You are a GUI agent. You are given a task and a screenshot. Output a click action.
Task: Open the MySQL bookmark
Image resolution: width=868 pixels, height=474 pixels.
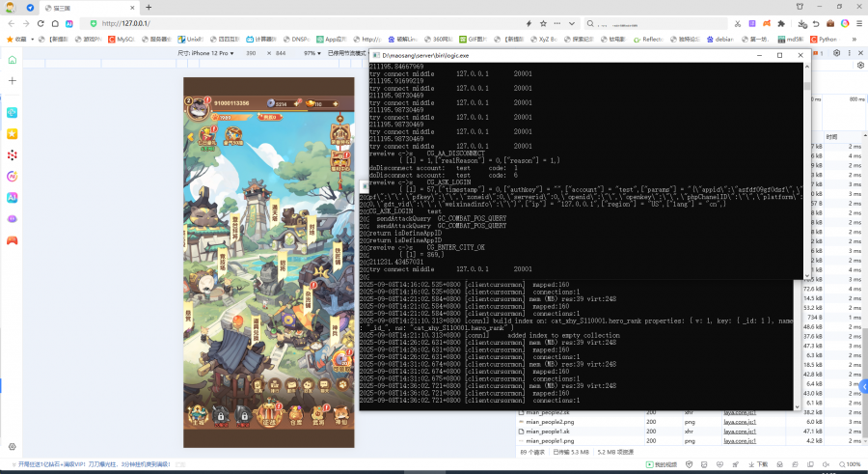(122, 40)
